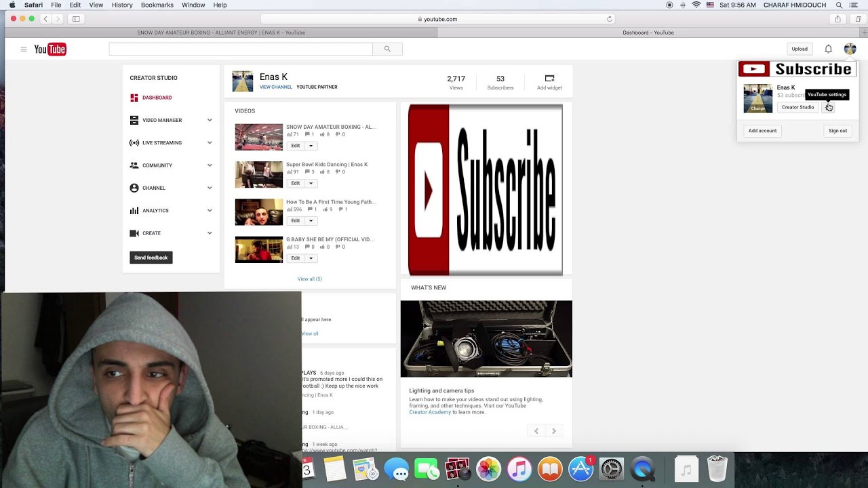
Task: Open iTunes from the dock
Action: click(519, 470)
